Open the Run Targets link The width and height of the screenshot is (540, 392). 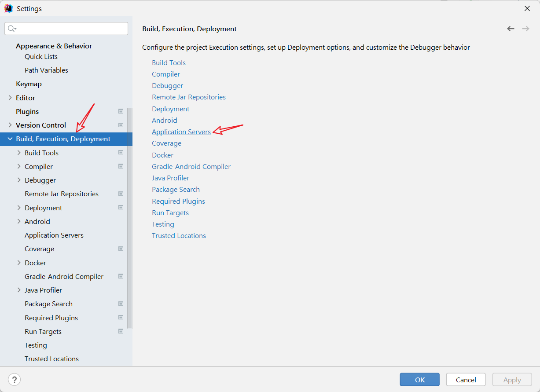[170, 212]
